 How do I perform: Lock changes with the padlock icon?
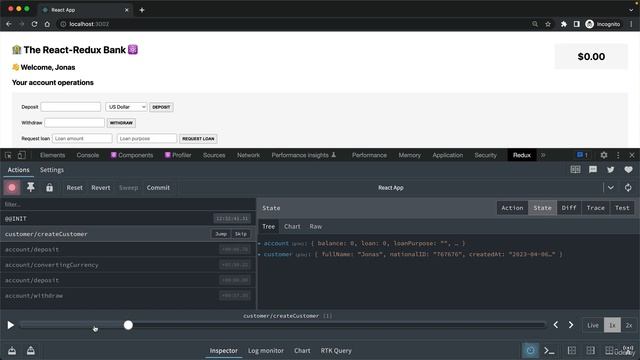[x=49, y=187]
